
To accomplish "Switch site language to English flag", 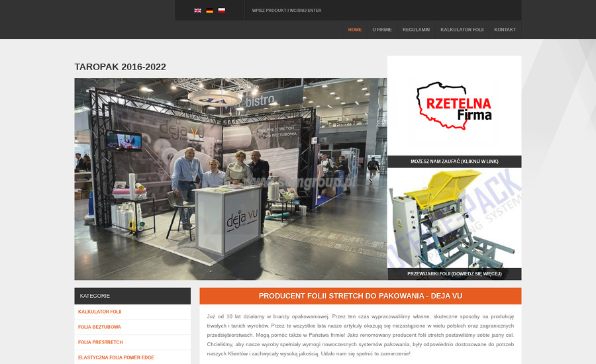I will coord(197,11).
